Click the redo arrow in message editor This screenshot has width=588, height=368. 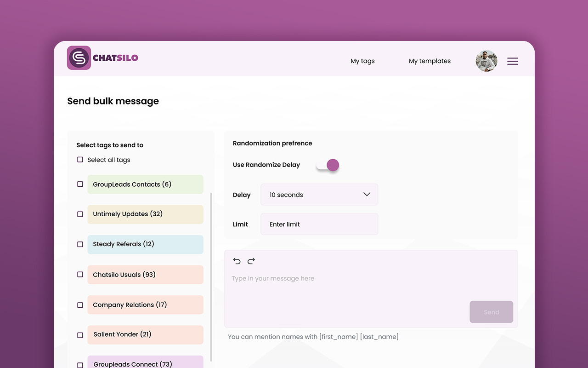click(251, 261)
